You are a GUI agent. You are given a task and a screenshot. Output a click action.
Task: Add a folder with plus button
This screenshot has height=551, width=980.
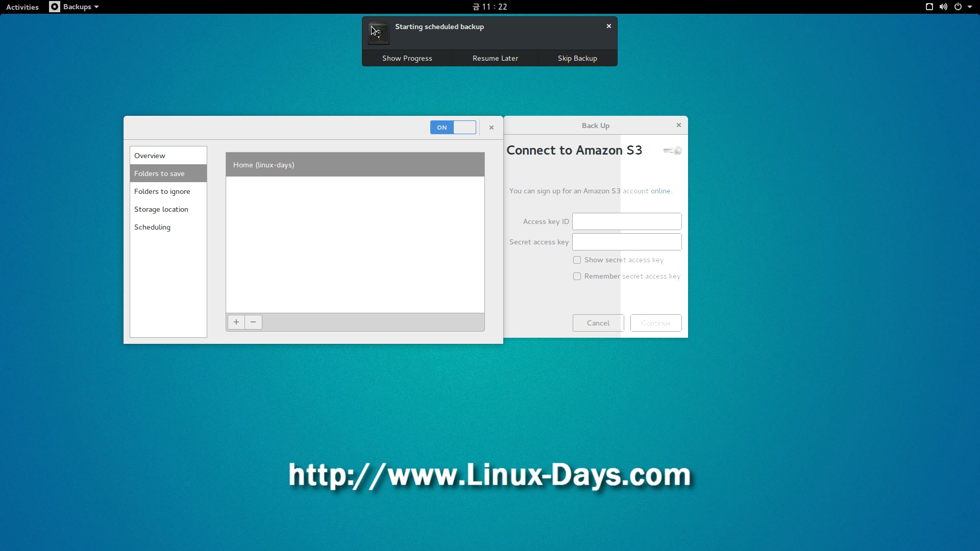[x=236, y=322]
